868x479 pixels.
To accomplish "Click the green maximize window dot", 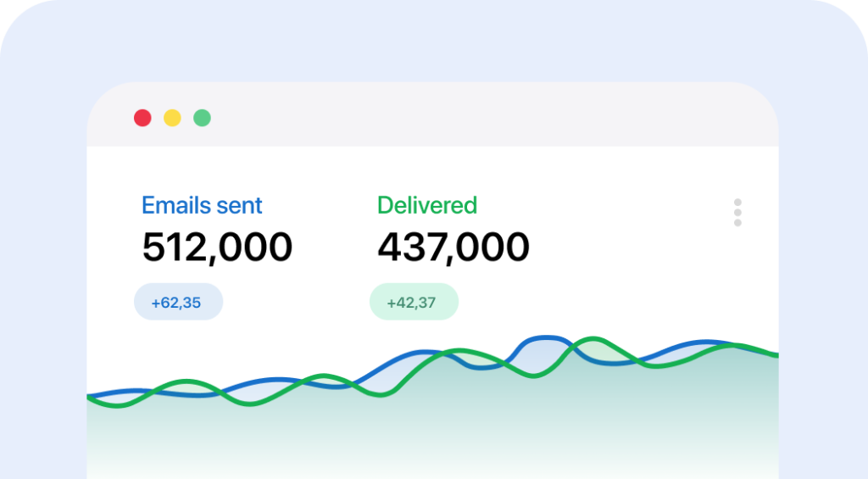I will (x=202, y=118).
